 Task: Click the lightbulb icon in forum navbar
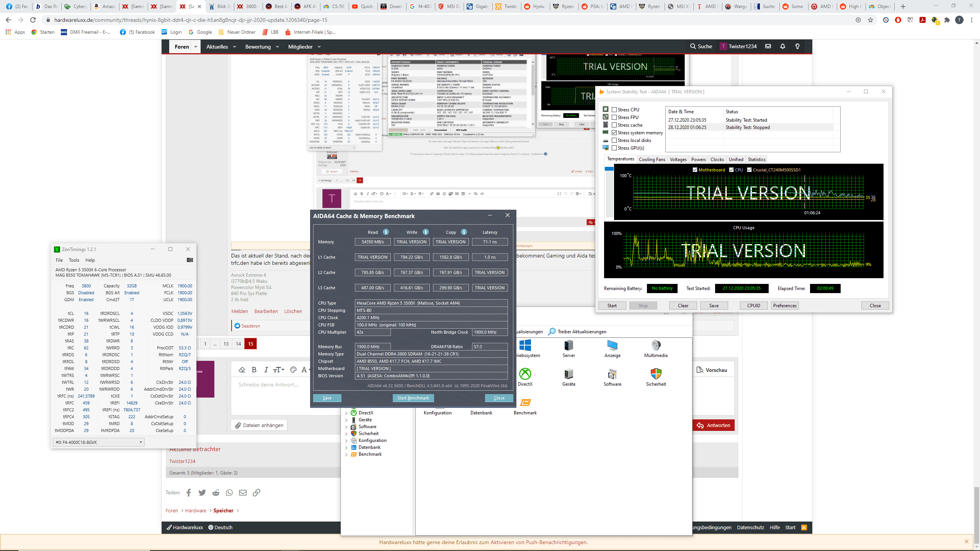[797, 46]
